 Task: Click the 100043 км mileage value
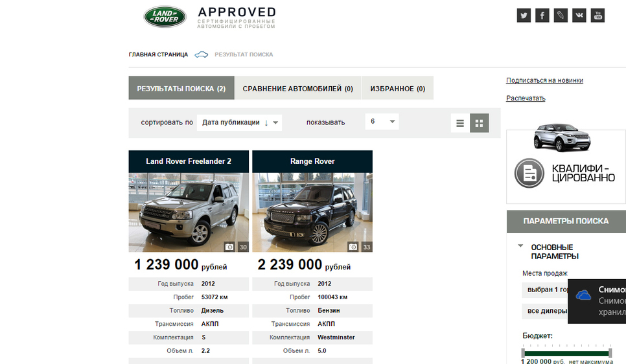[332, 297]
